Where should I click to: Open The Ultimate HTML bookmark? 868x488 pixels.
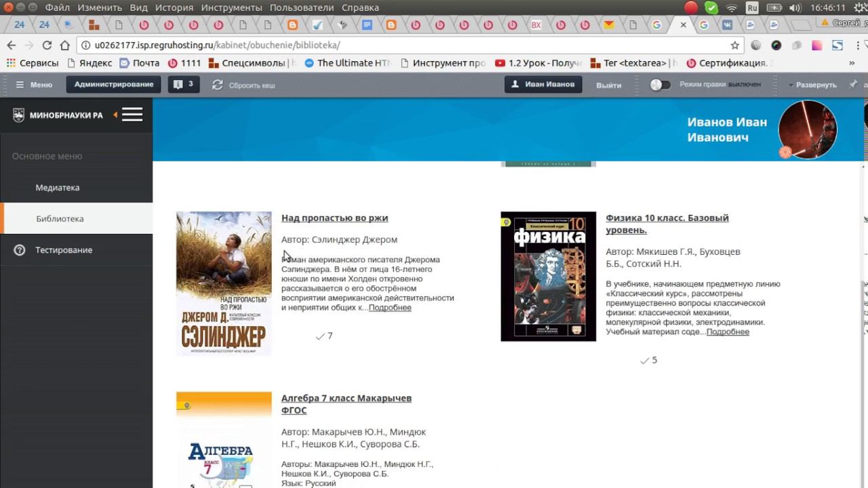(x=348, y=63)
